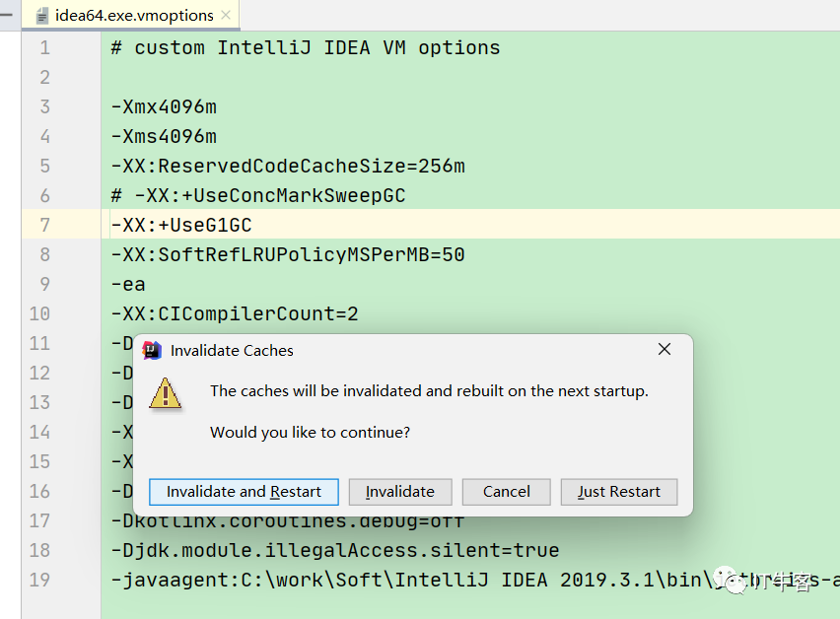Place cursor in the -Xmx4096m line
840x619 pixels.
point(164,106)
